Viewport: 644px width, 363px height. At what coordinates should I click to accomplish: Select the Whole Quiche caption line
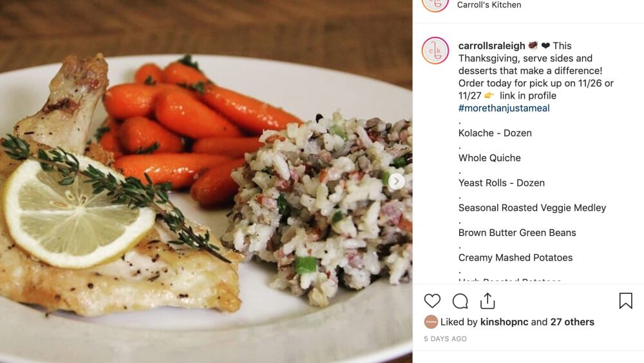coord(489,158)
